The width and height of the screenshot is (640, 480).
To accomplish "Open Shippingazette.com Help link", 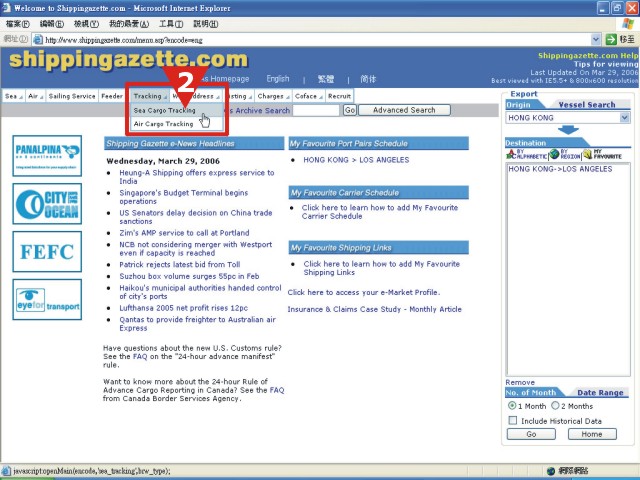I will [588, 56].
